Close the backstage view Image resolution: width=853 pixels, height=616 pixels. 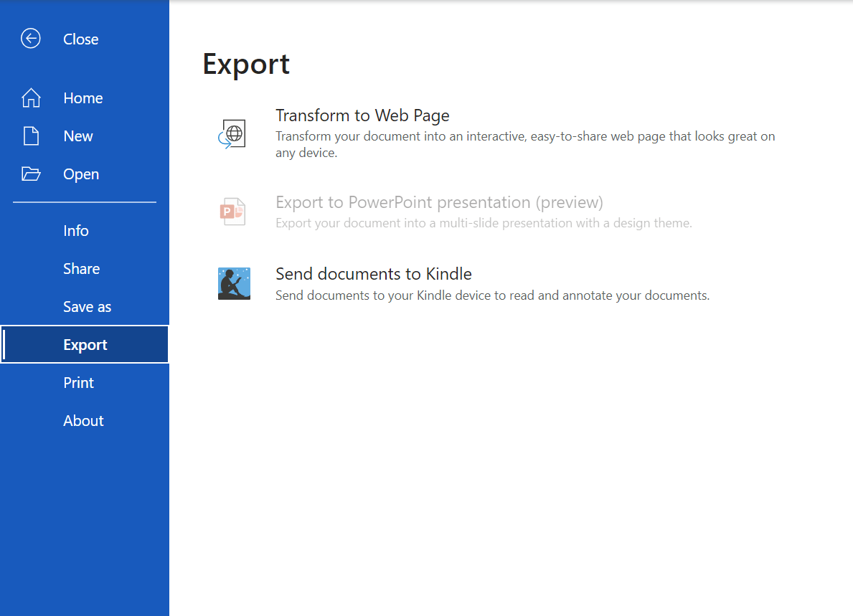click(x=80, y=39)
